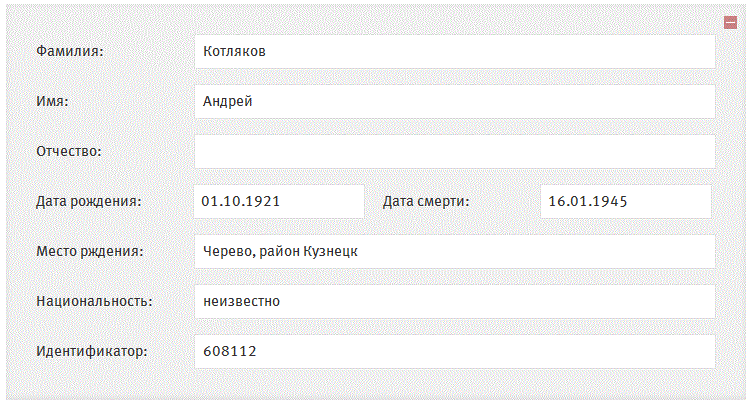
Task: Select the Национальность field showing неизвестно
Action: click(x=455, y=302)
